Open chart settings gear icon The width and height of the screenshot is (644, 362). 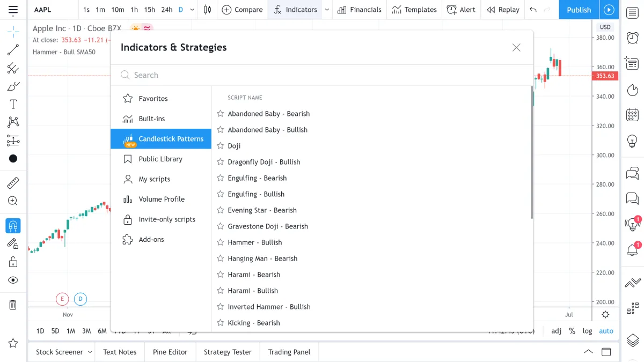click(605, 315)
